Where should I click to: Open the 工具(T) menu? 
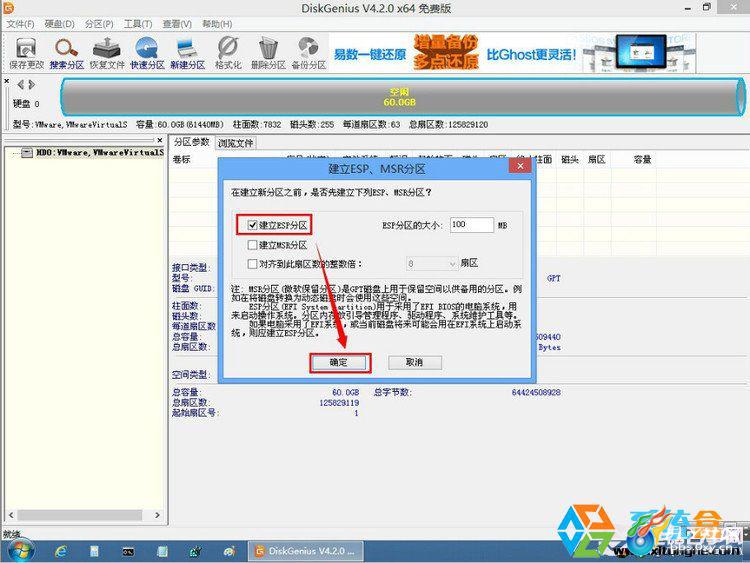click(138, 24)
